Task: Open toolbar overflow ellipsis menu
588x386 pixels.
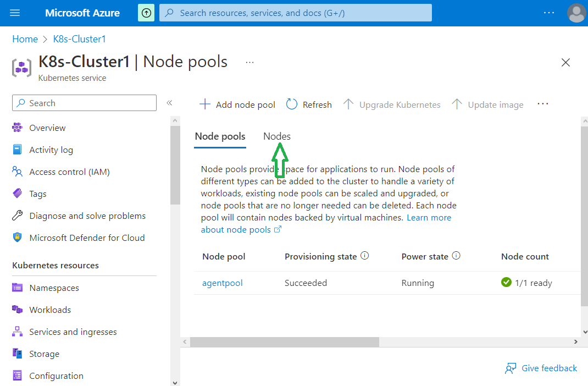Action: [x=542, y=104]
